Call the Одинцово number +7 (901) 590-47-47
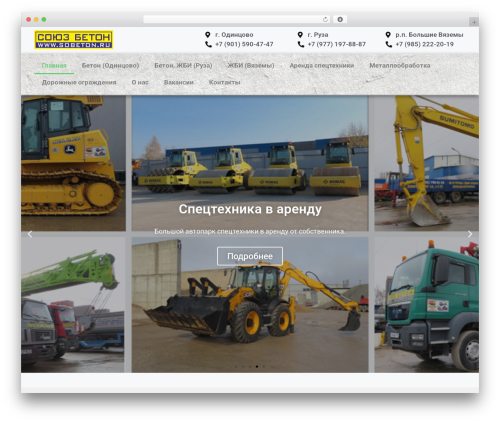The width and height of the screenshot is (500, 423). point(244,44)
